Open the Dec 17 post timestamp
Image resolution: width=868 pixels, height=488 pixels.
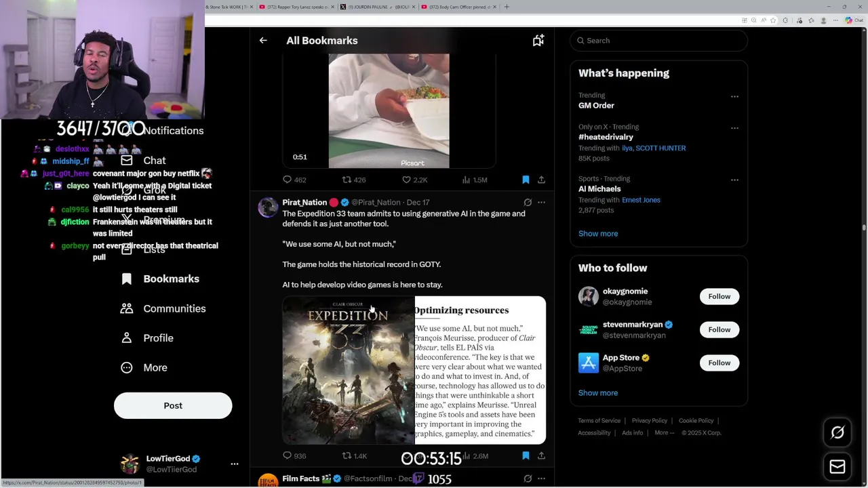click(418, 202)
